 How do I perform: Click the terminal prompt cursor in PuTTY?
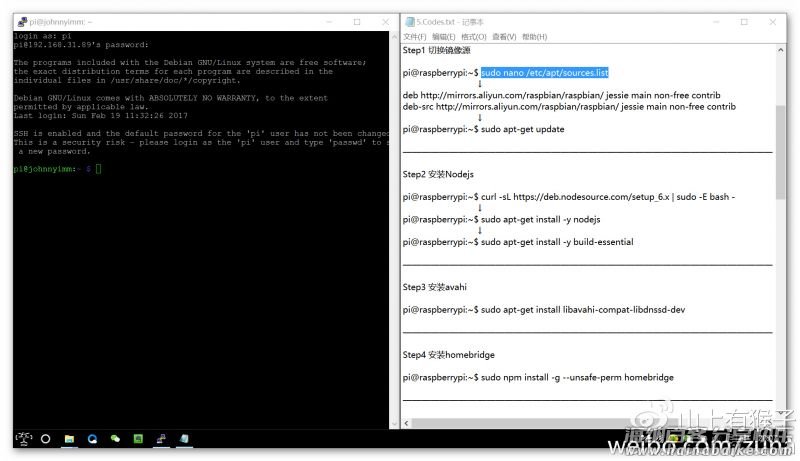click(98, 169)
